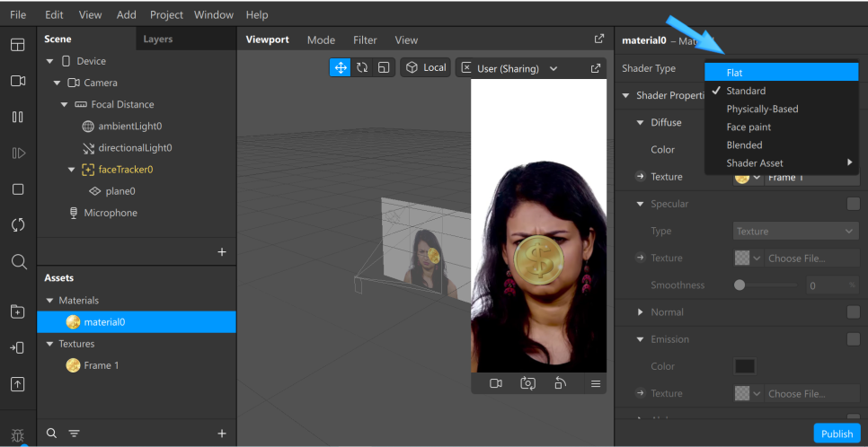This screenshot has width=868, height=447.
Task: Click the refresh loop icon in left sidebar
Action: pos(18,225)
